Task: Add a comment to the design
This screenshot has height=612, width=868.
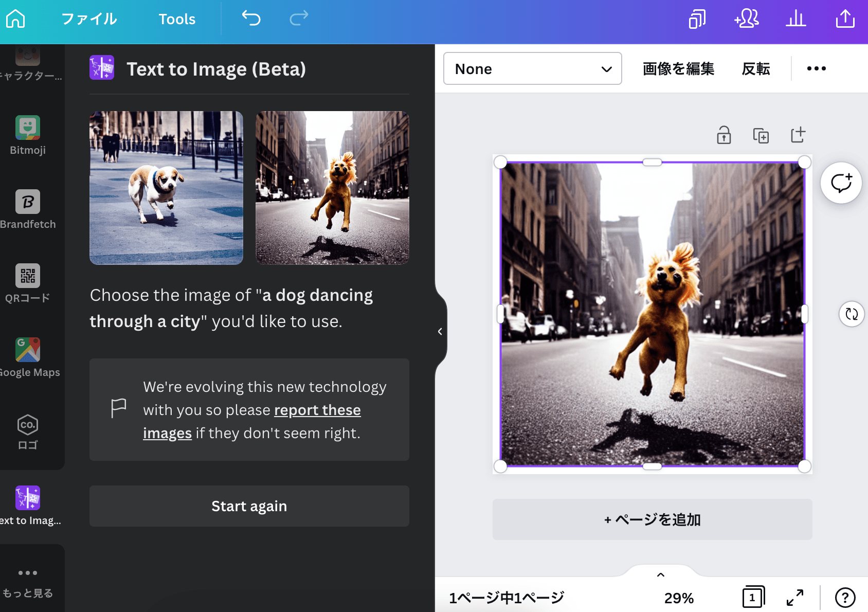Action: click(x=841, y=183)
